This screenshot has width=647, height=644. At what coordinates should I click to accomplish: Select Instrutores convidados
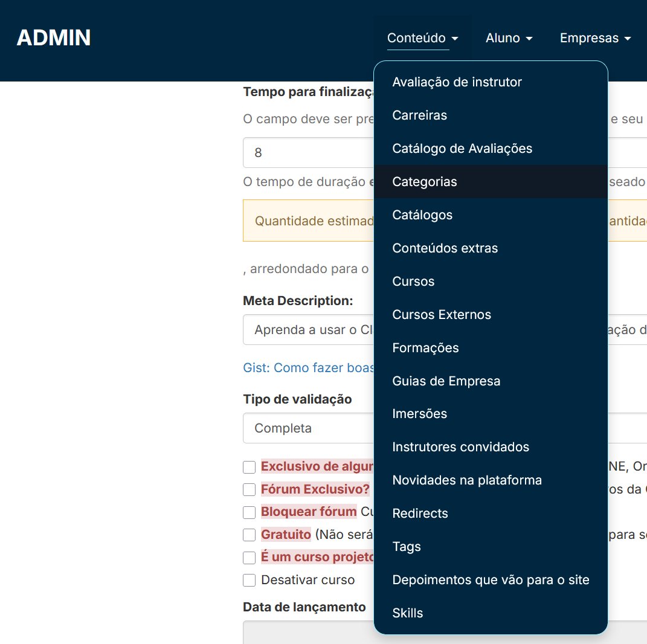[x=490, y=447]
